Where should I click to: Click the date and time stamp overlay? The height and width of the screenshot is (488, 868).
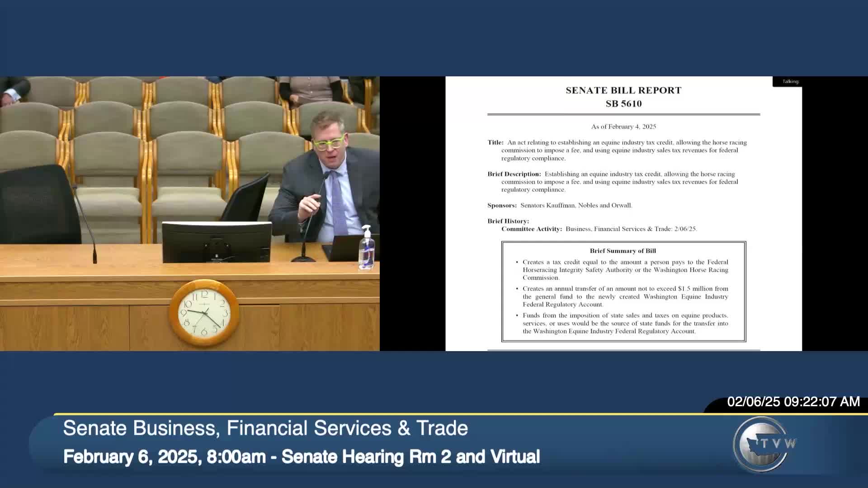(x=793, y=402)
